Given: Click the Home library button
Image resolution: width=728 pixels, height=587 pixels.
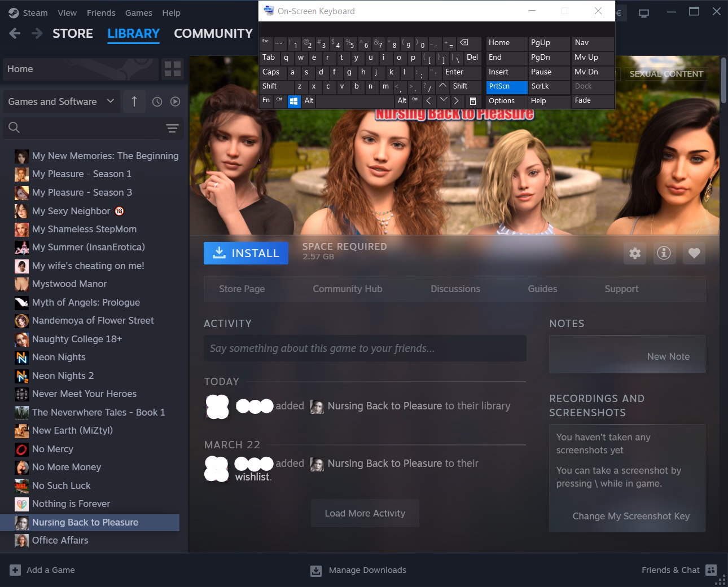Looking at the screenshot, I should point(81,69).
